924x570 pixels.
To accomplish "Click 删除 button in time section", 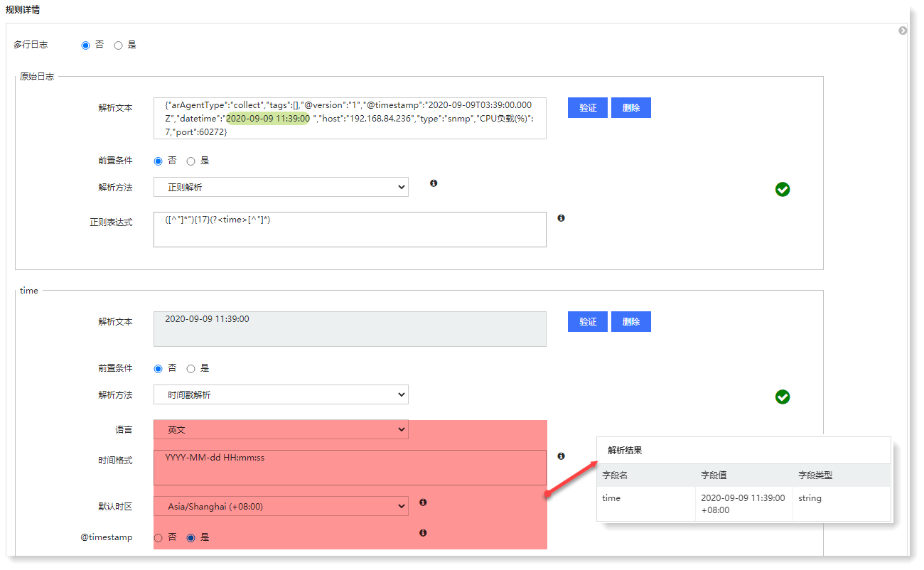I will (631, 321).
